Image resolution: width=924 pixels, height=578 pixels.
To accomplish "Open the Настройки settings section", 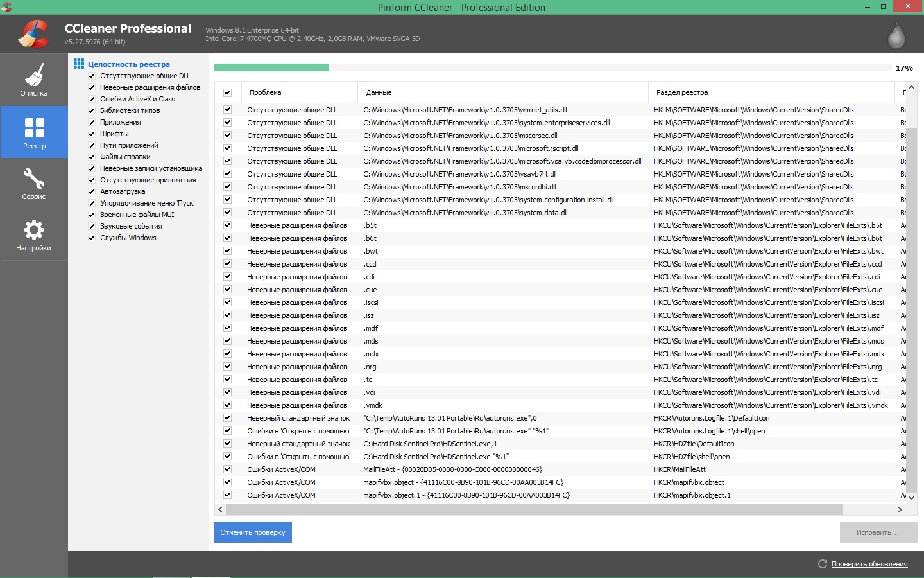I will point(33,235).
